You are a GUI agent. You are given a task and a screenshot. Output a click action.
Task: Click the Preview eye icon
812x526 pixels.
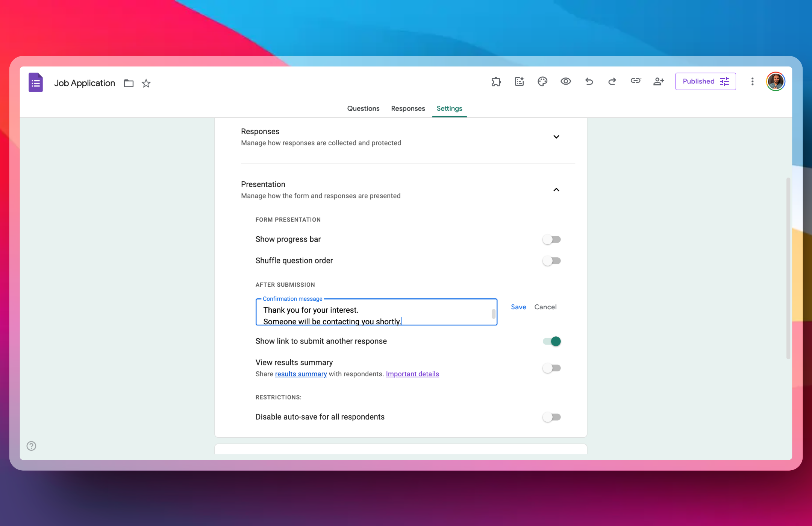pos(565,81)
